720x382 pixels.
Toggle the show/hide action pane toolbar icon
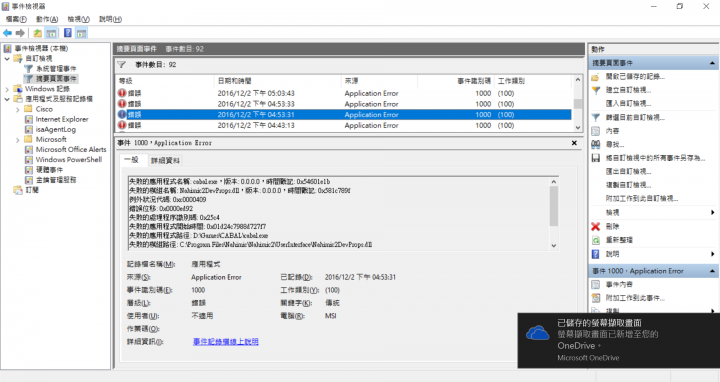[x=82, y=33]
